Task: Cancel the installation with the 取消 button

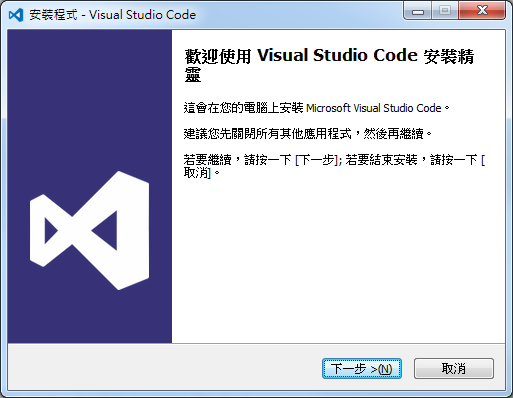Action: [x=454, y=369]
